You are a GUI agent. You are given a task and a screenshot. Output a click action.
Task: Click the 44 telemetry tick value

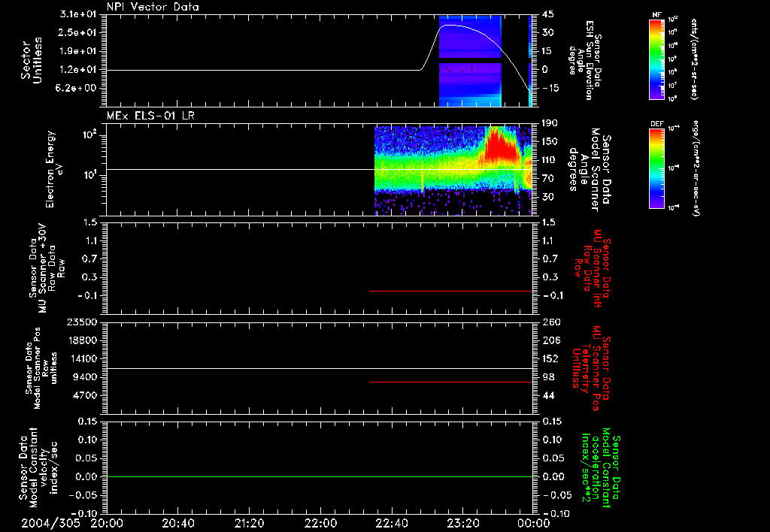tap(548, 395)
